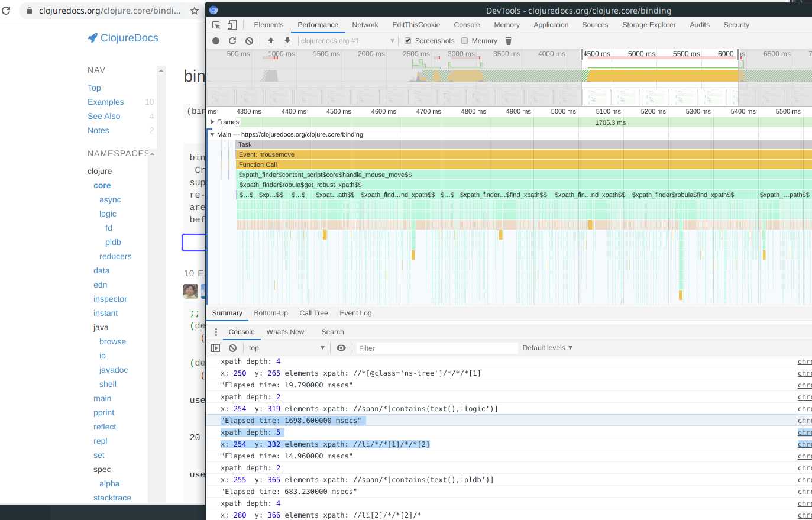Click the console Filter input field
Viewport: 812px width, 520px height.
pyautogui.click(x=436, y=348)
